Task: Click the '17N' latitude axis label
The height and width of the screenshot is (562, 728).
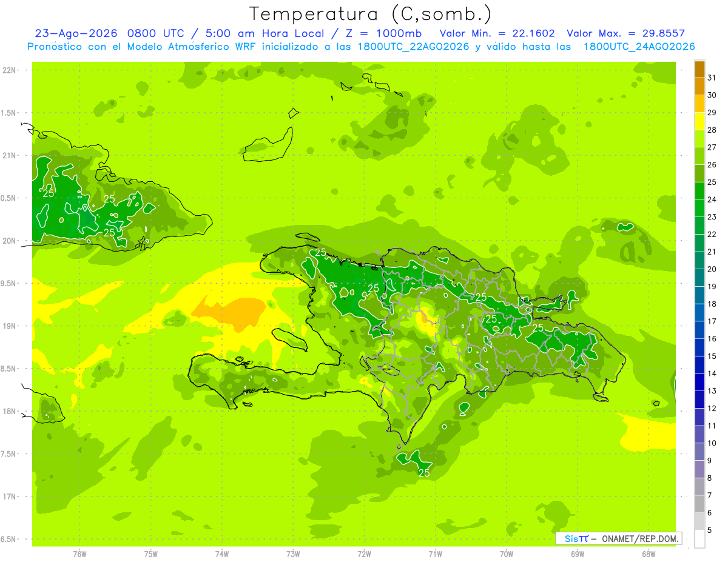Action: coord(8,497)
